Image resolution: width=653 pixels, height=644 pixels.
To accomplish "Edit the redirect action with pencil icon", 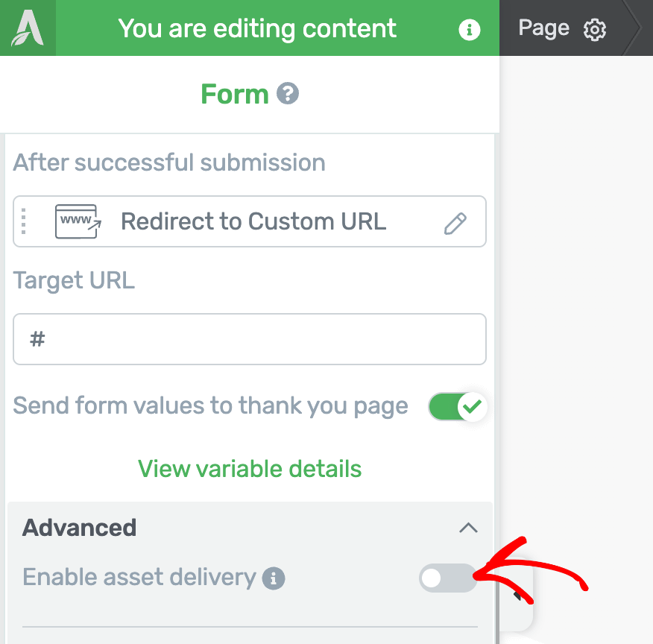I will (x=455, y=222).
